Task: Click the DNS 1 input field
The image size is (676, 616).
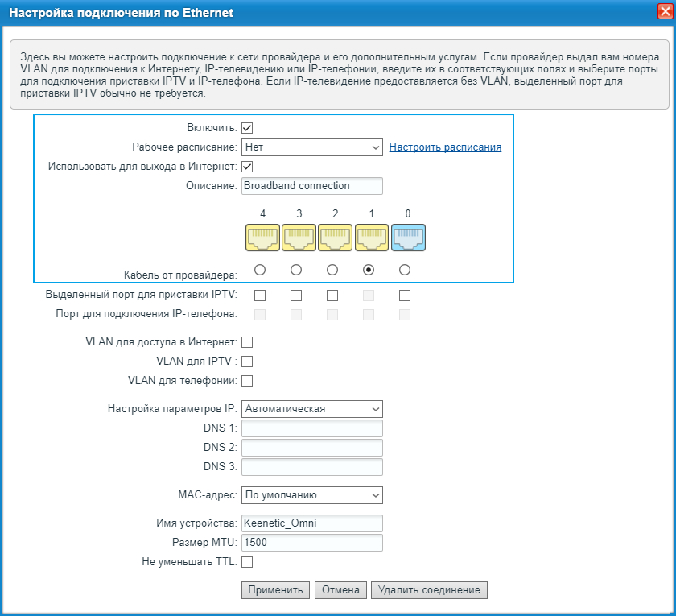Action: [x=311, y=429]
